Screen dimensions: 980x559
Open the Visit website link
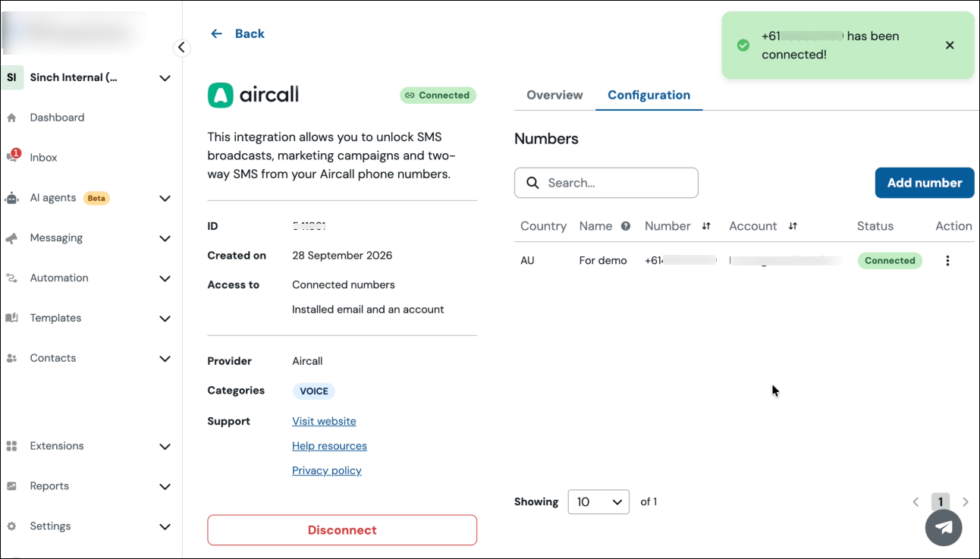click(324, 421)
